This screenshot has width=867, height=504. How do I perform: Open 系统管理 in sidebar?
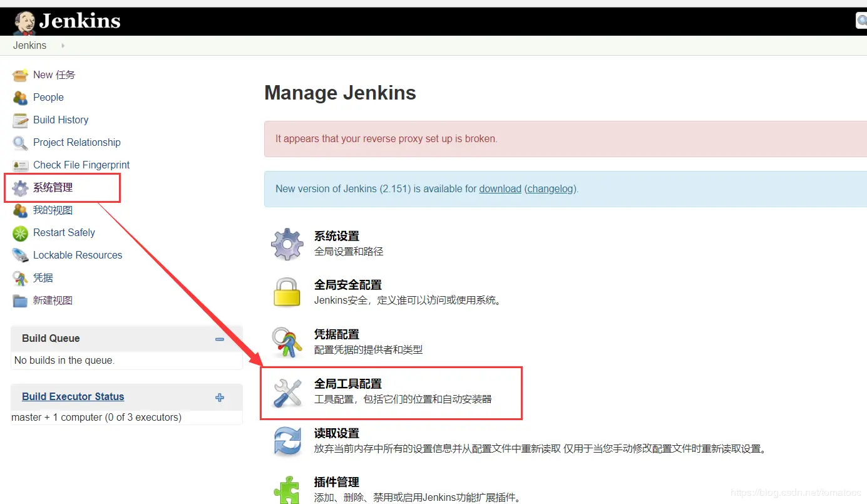click(53, 187)
